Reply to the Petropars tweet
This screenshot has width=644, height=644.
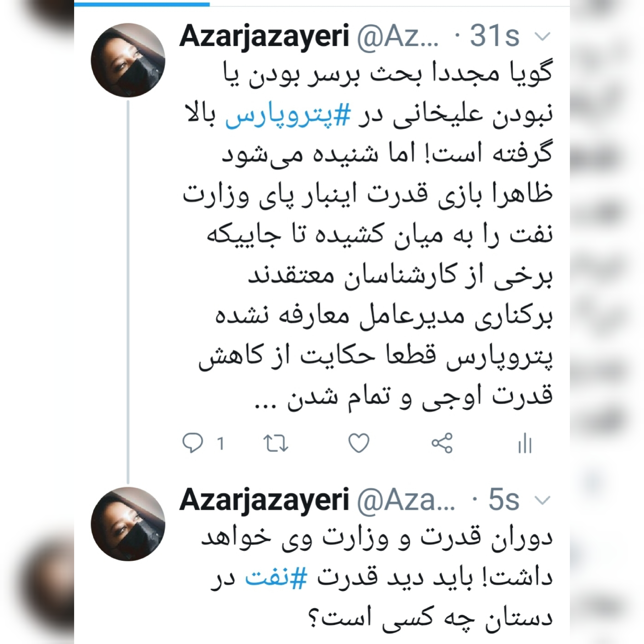(193, 443)
